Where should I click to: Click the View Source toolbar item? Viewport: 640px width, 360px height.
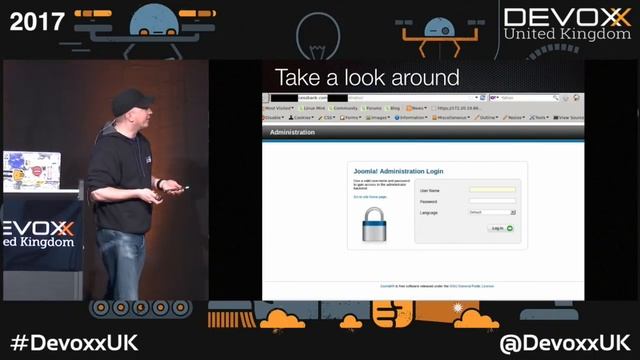569,118
